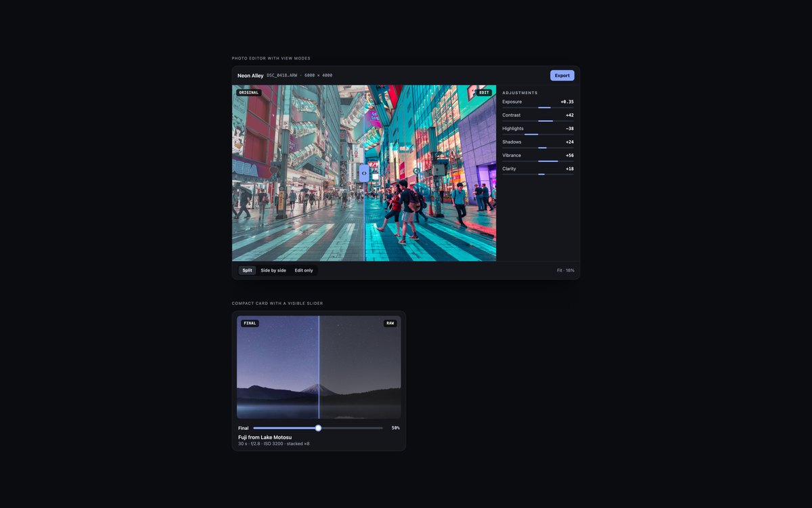Click the Neon Alley title

tap(250, 76)
